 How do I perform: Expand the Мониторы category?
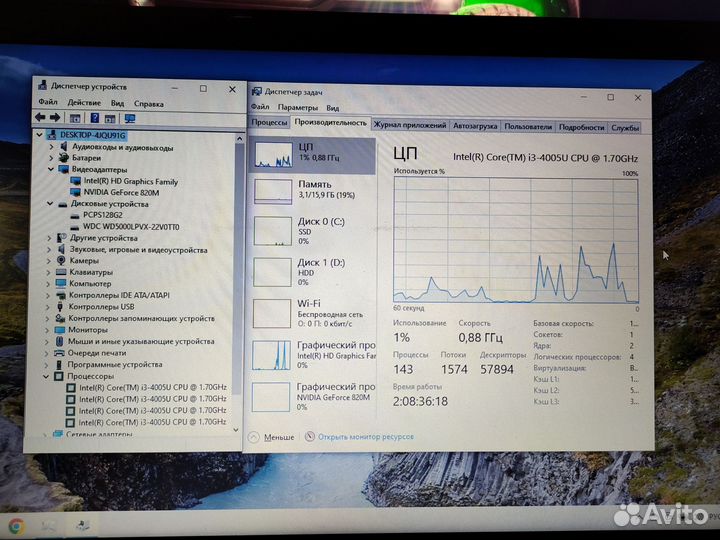47,330
